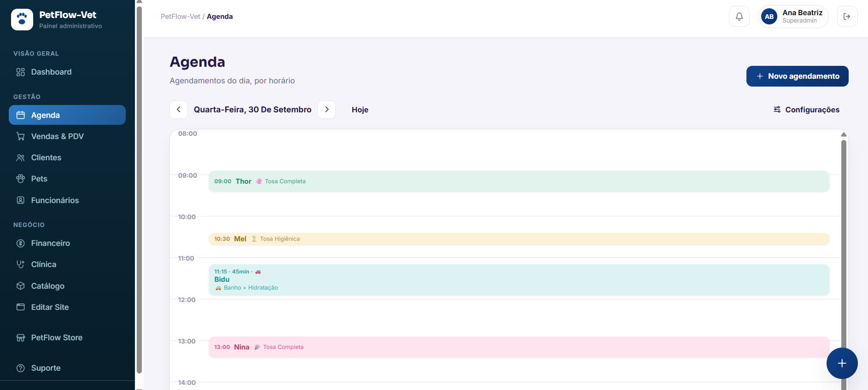The width and height of the screenshot is (868, 390).
Task: Open the Catálogo menu item
Action: 67,286
